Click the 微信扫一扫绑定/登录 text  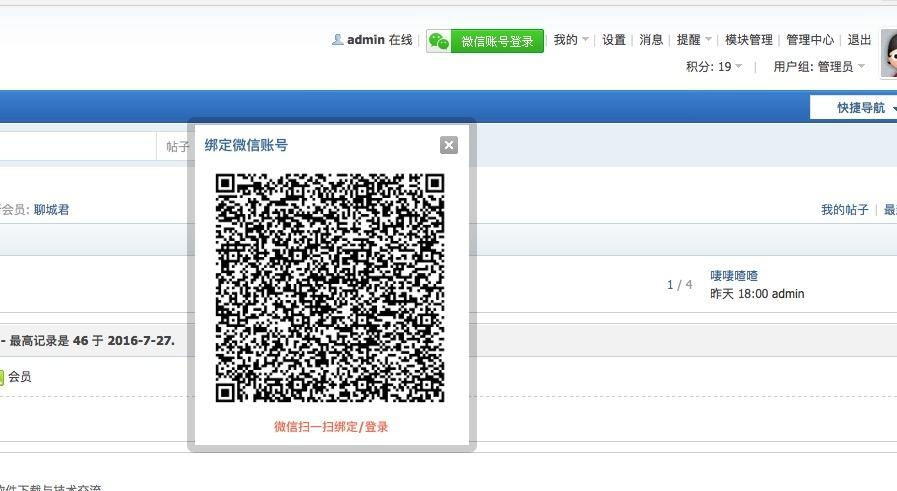[331, 426]
